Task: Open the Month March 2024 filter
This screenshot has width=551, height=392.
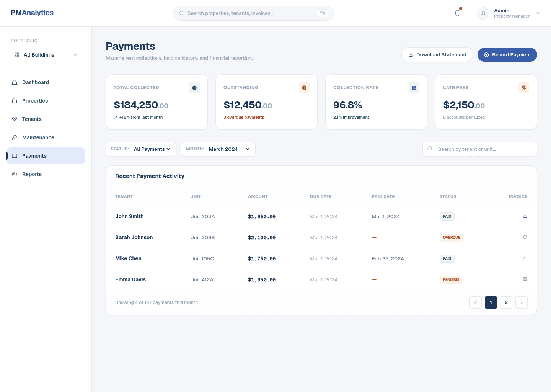Action: [218, 149]
